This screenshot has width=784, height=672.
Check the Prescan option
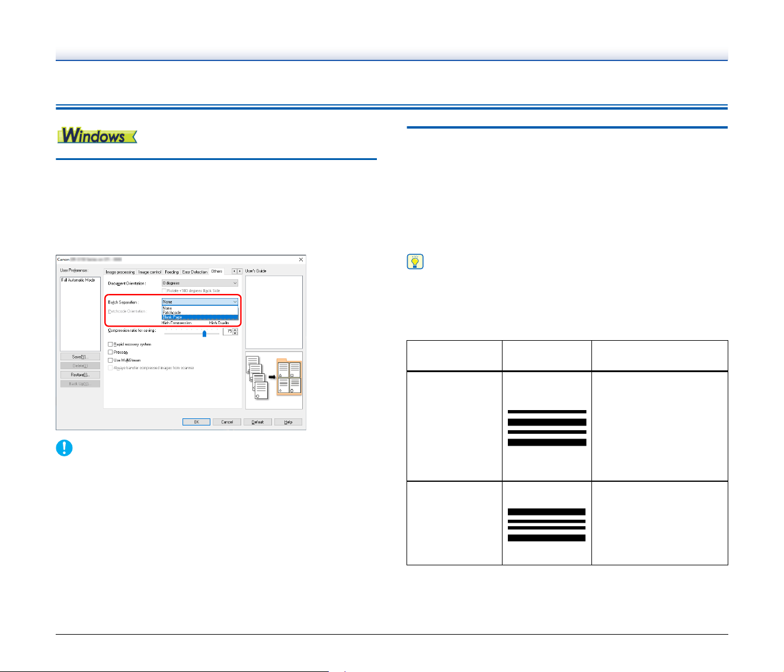[110, 352]
